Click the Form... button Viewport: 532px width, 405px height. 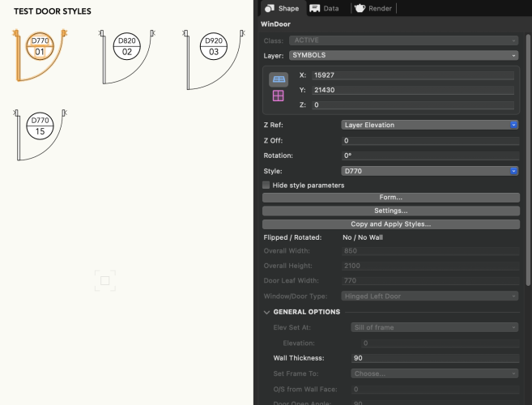[x=390, y=198]
